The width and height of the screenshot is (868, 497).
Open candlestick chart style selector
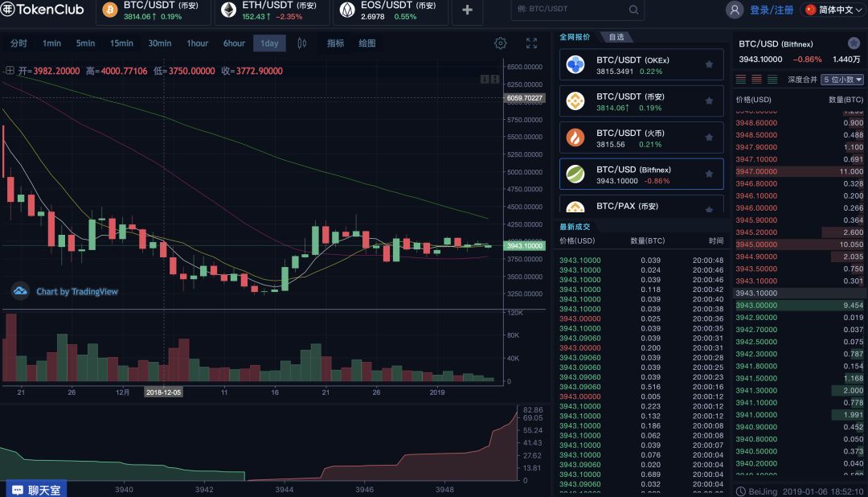pyautogui.click(x=301, y=43)
